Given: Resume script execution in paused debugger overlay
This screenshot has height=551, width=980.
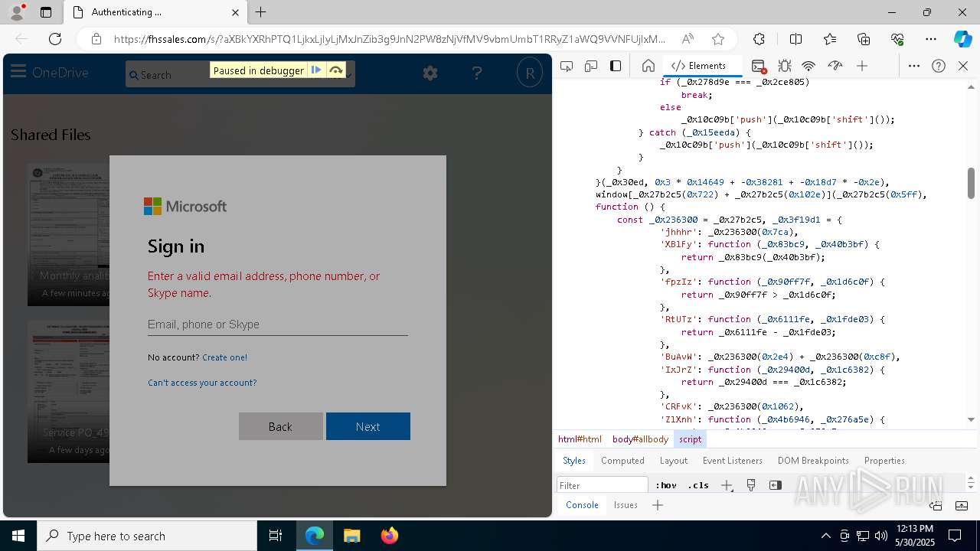Looking at the screenshot, I should point(315,70).
